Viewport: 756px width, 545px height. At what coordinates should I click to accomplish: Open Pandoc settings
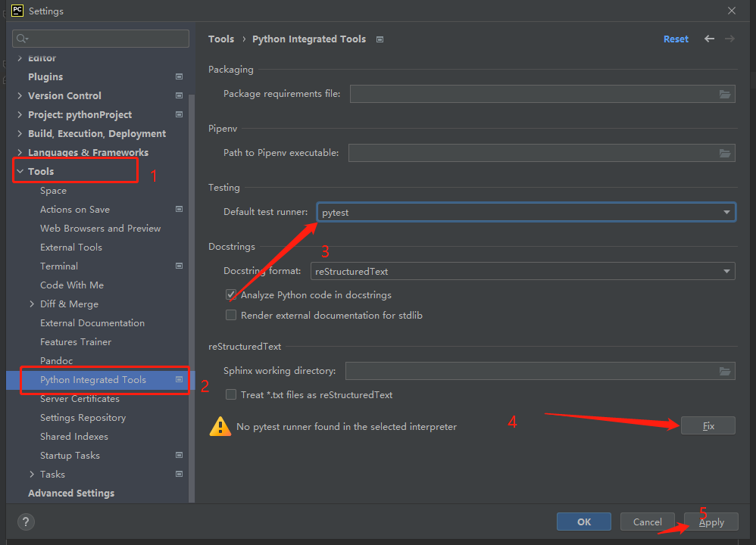point(56,360)
